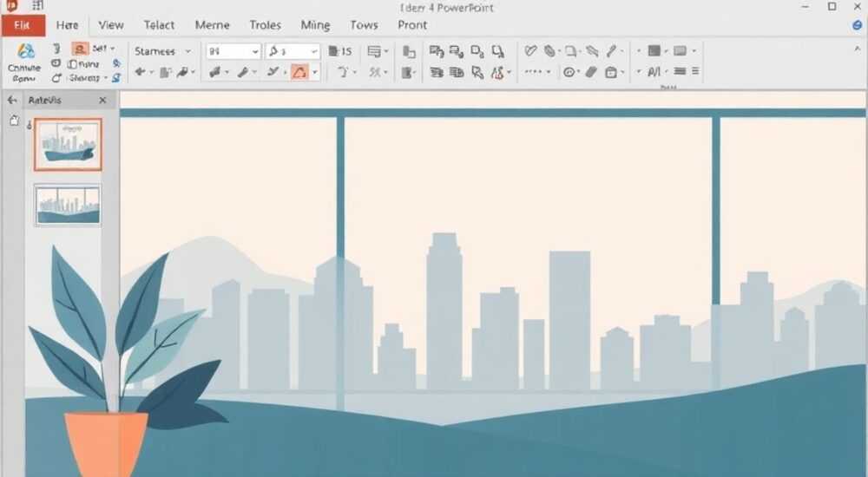868x477 pixels.
Task: Select the orange-highlighted triangle shape tool
Action: [299, 72]
